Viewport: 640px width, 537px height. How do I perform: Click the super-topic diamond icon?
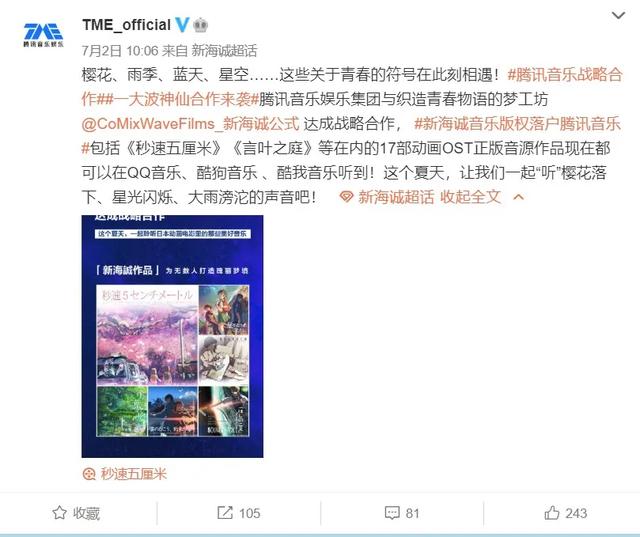pyautogui.click(x=346, y=197)
